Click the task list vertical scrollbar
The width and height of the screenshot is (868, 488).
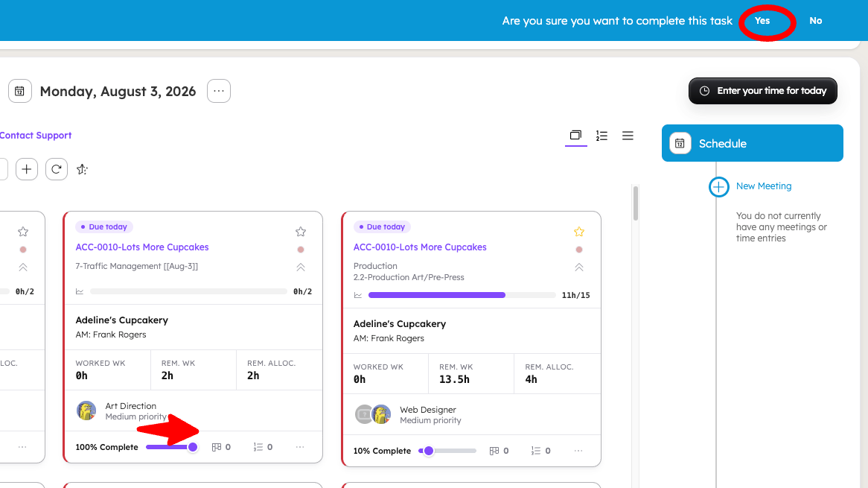(x=636, y=203)
